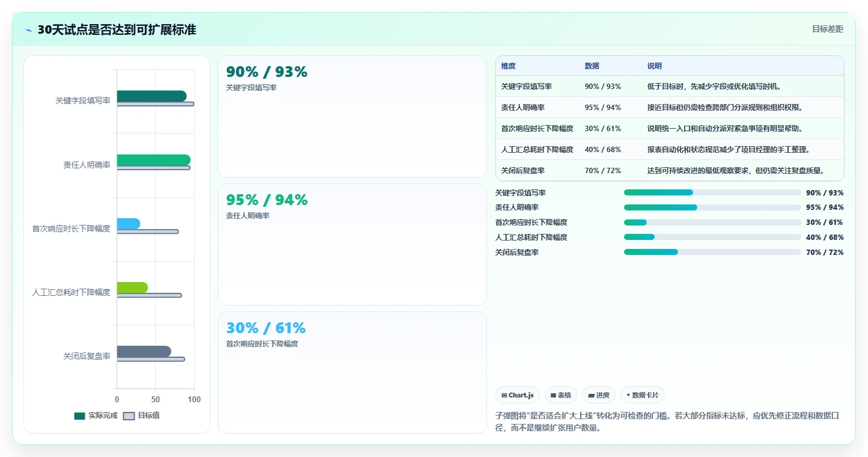Click table cell 关键字段填写率
The image size is (868, 457).
tap(527, 87)
